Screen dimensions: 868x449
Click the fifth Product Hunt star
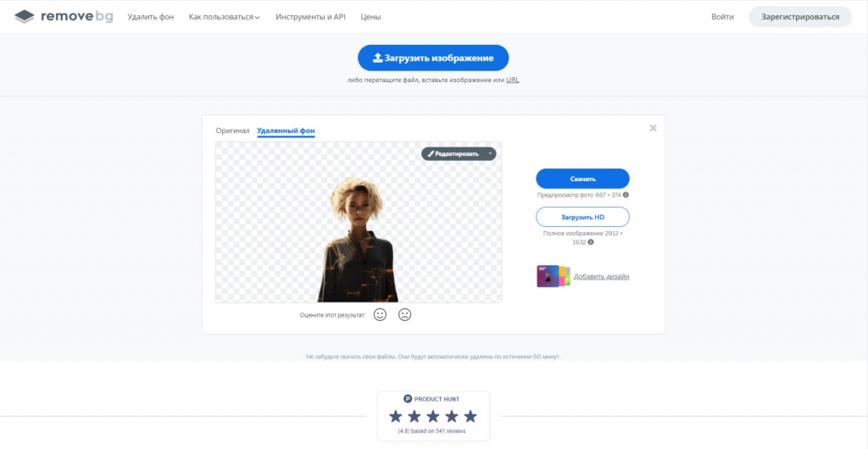[x=470, y=416]
